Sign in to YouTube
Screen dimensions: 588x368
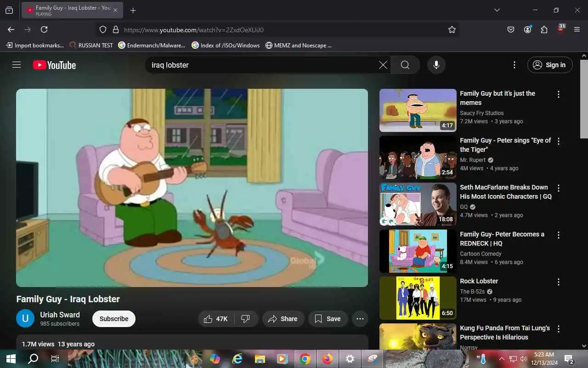click(550, 65)
